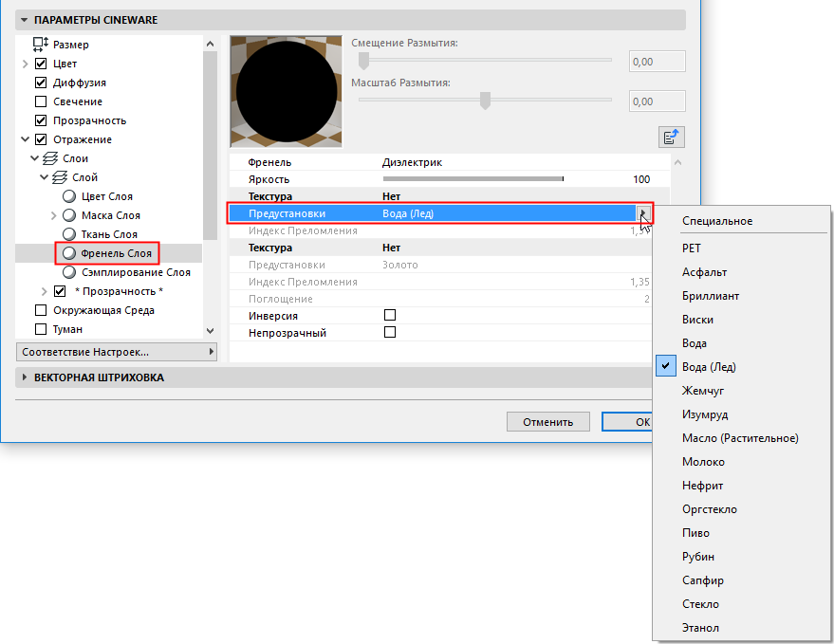This screenshot has width=834, height=644.
Task: Enable the Окружающая Среда checkbox
Action: 41,310
